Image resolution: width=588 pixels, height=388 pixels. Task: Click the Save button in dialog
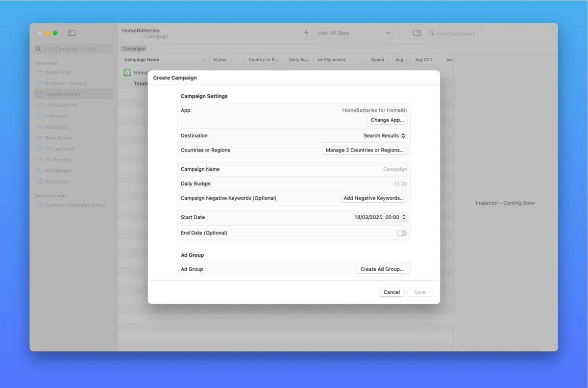coord(420,292)
